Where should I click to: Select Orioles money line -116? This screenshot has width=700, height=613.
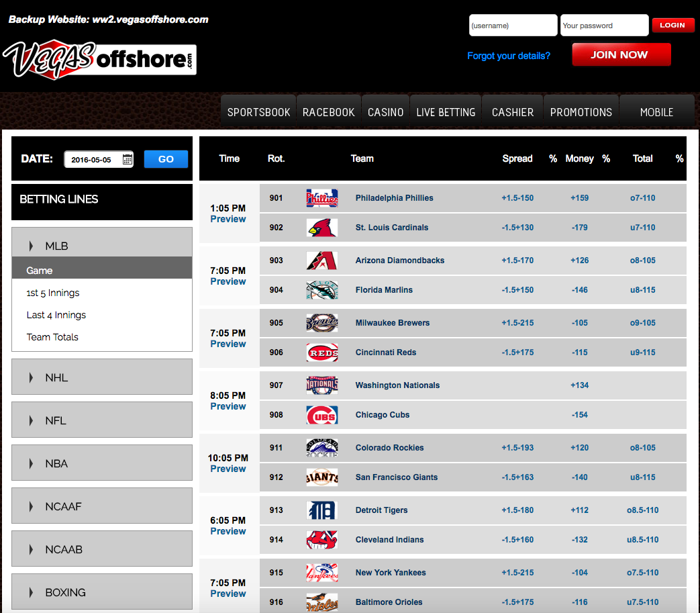pos(579,602)
